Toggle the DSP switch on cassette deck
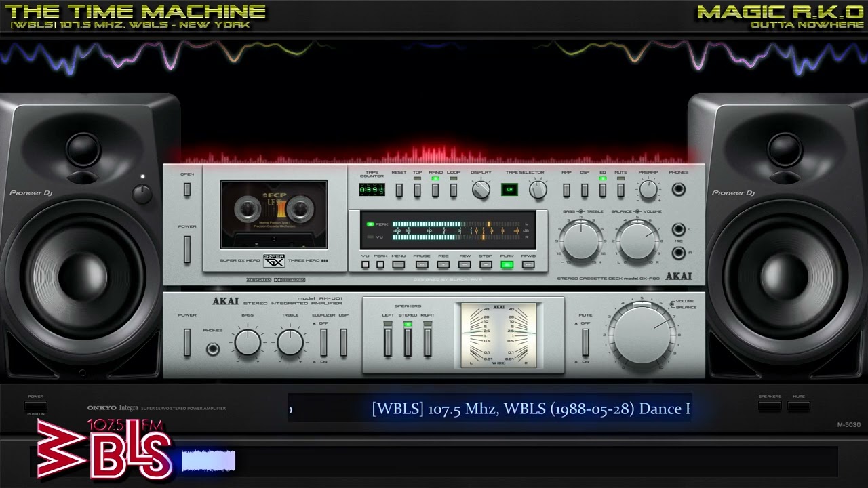The width and height of the screenshot is (868, 488). click(x=585, y=190)
